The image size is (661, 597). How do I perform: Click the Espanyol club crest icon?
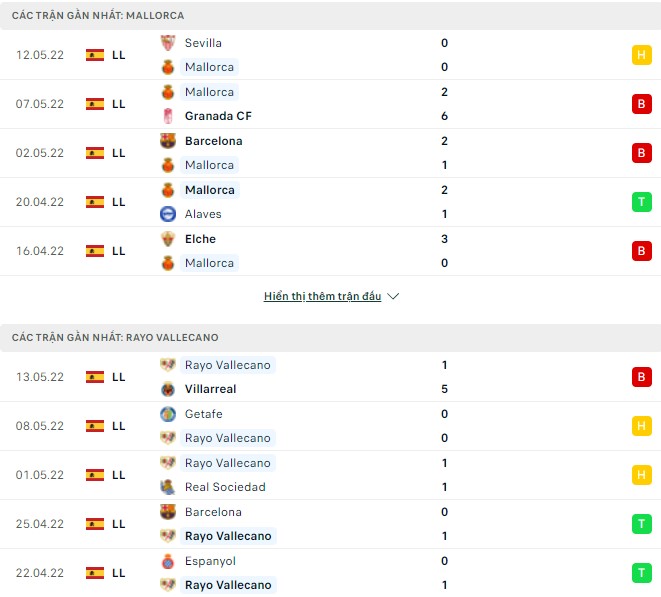point(168,561)
